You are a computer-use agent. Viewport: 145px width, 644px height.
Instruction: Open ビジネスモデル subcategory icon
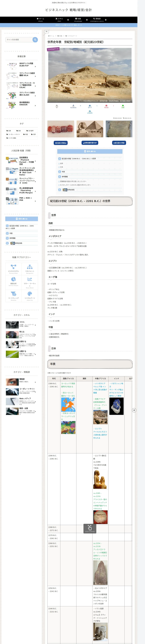[x=13, y=269]
